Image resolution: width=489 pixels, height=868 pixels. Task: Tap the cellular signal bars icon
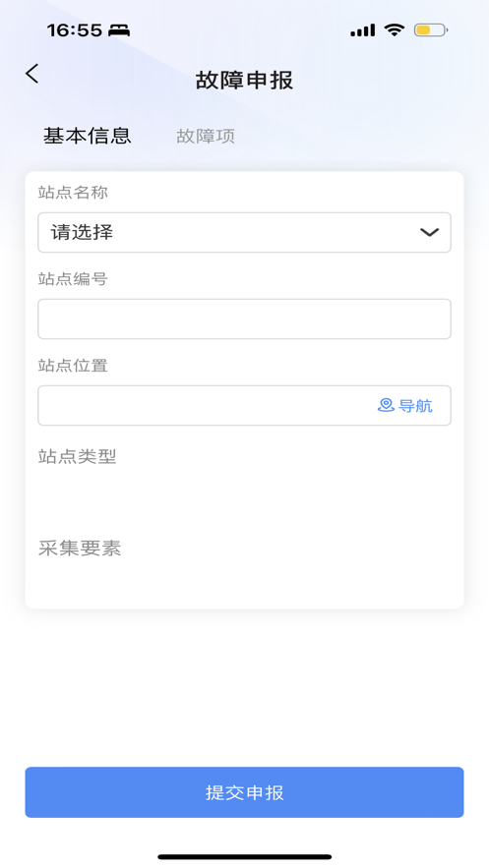(363, 30)
